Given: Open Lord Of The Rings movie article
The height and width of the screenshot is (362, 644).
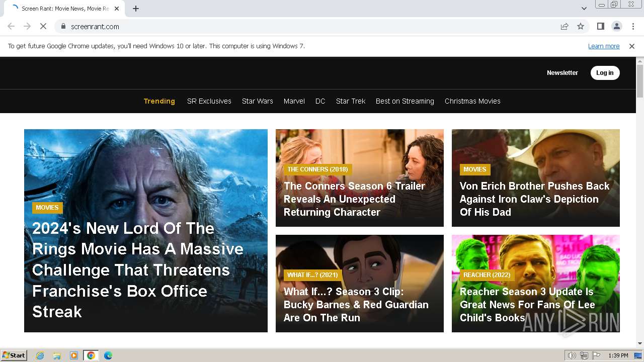Looking at the screenshot, I should click(x=138, y=269).
